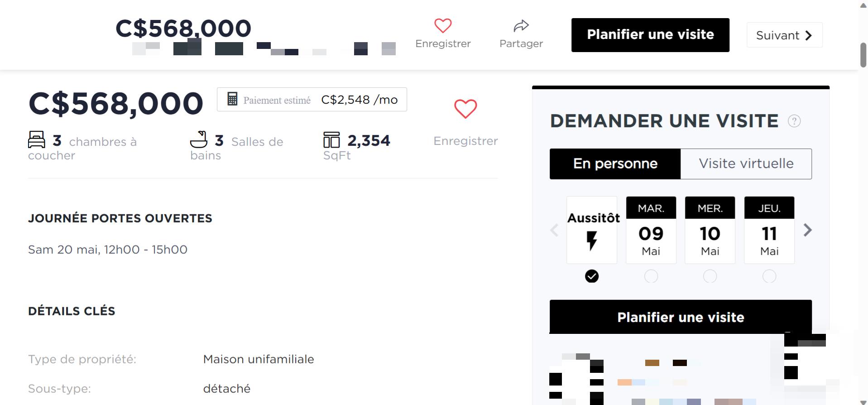Open the payment calculator icon

pyautogui.click(x=232, y=99)
